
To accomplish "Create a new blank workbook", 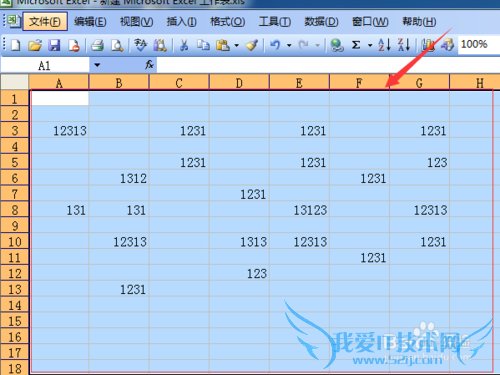I will (15, 45).
